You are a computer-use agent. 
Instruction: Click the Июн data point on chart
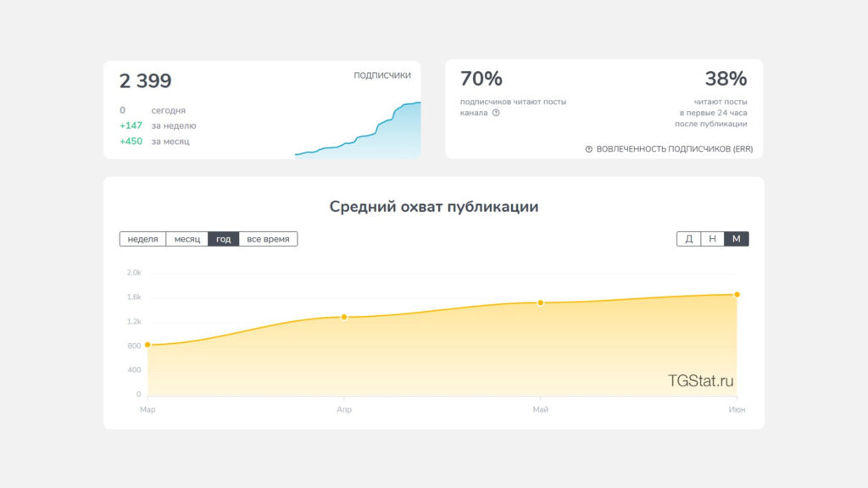737,294
